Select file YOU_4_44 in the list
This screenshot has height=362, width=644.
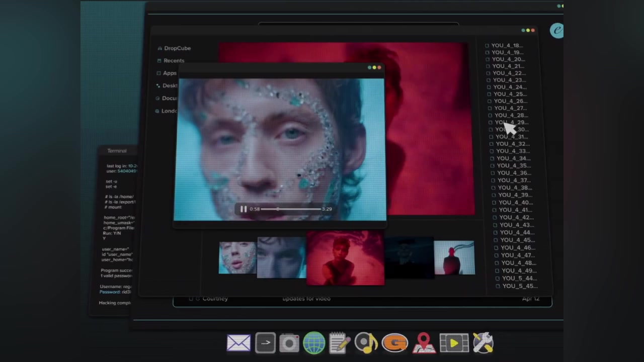(518, 233)
